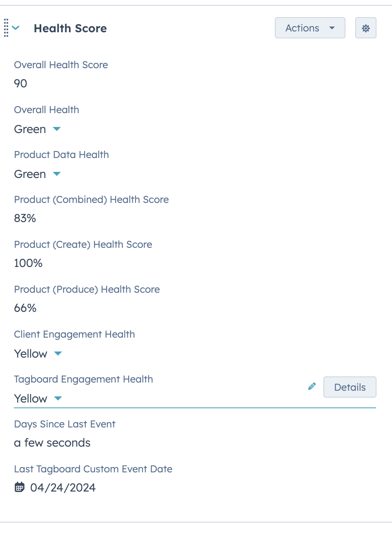Click the Last Tagboard Custom Event date field
The width and height of the screenshot is (392, 534).
(63, 487)
